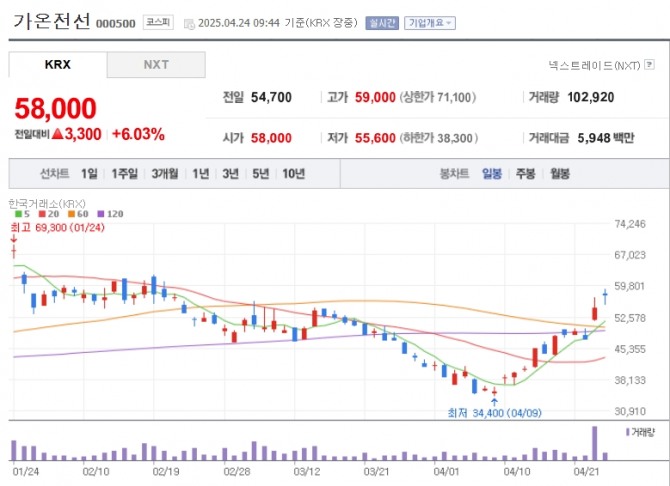The width and height of the screenshot is (670, 486).
Task: Switch to the KRX tab
Action: (x=58, y=64)
